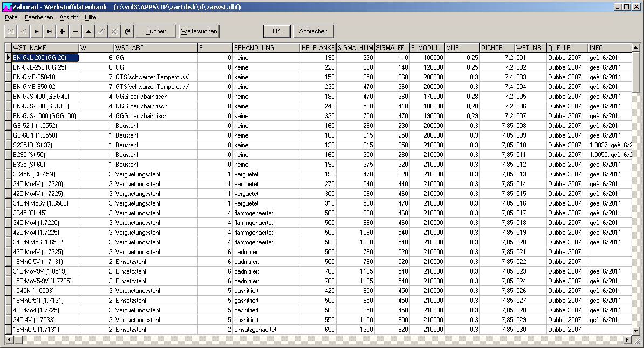Refresh data with the curved arrow icon
The height and width of the screenshot is (348, 644).
tap(127, 31)
